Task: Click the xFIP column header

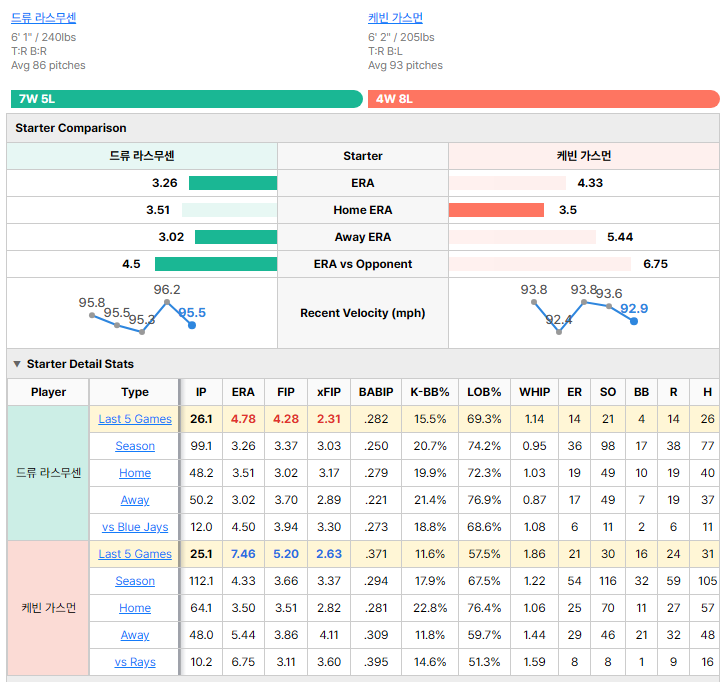Action: 329,392
